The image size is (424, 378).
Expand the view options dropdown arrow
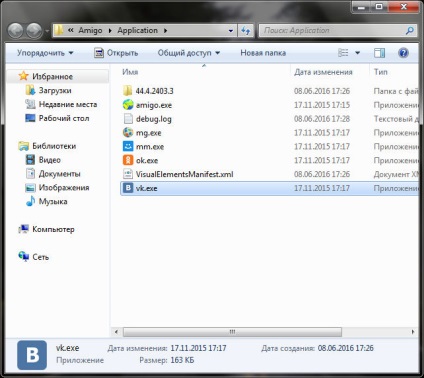tap(357, 53)
